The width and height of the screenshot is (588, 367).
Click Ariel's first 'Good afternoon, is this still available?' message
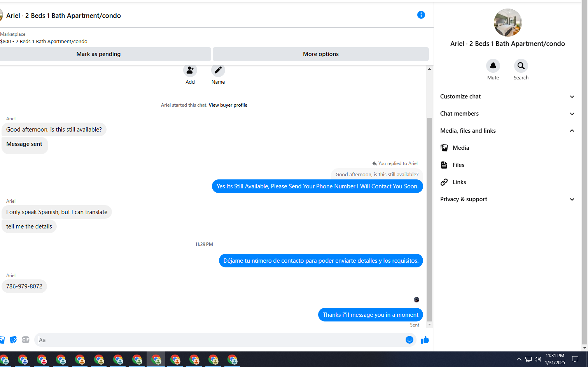point(54,130)
